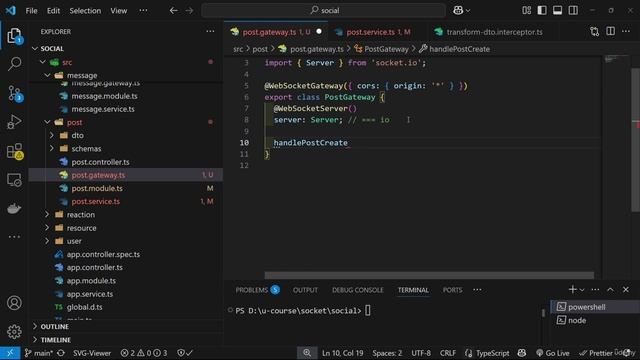Open the Edit menu

tap(53, 11)
